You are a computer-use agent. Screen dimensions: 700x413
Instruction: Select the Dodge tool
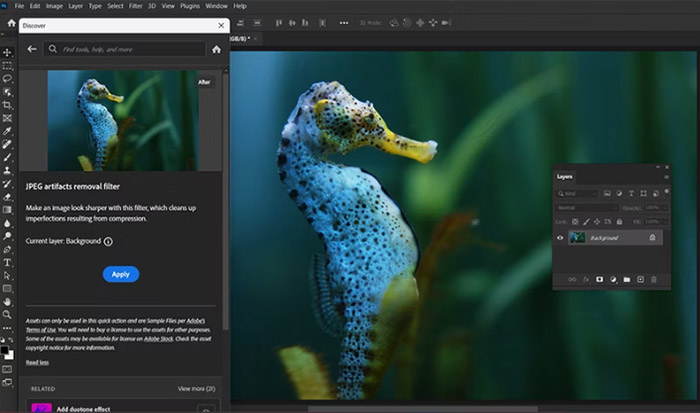pos(7,236)
